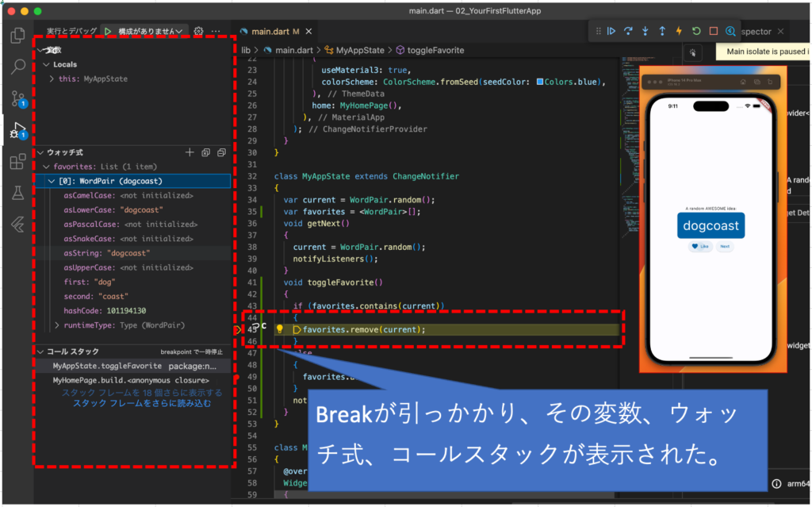The image size is (812, 507).
Task: Add a watch expression with plus icon
Action: (x=189, y=152)
